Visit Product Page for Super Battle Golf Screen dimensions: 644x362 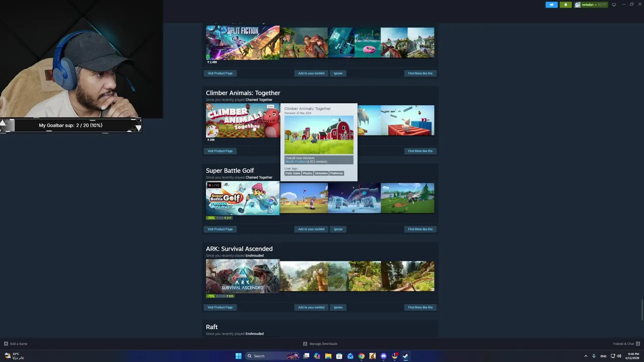[220, 229]
